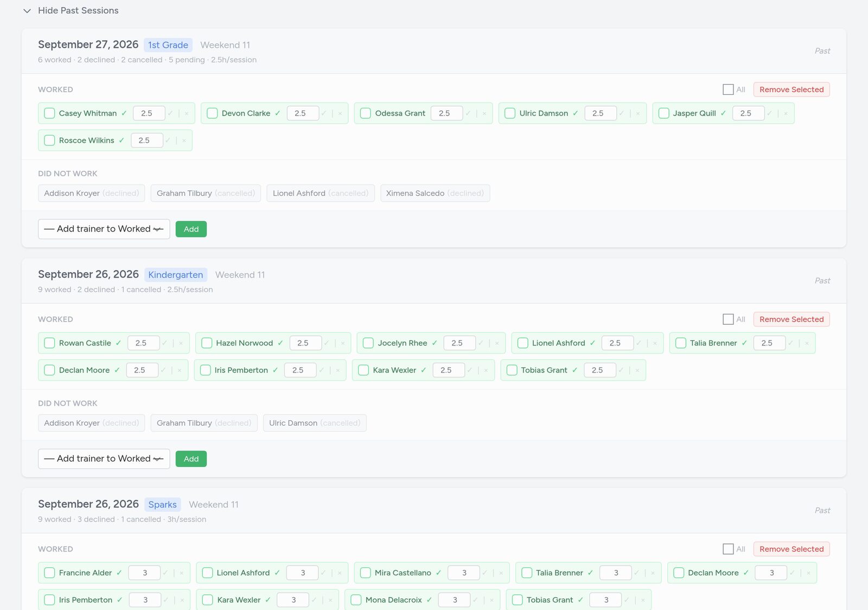Viewport: 868px width, 610px height.
Task: Collapse the Hide Past Sessions chevron
Action: (x=27, y=11)
